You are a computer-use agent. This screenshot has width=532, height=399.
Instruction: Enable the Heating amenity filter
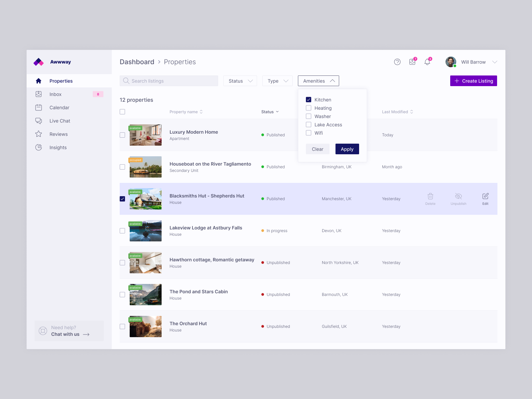coord(309,108)
